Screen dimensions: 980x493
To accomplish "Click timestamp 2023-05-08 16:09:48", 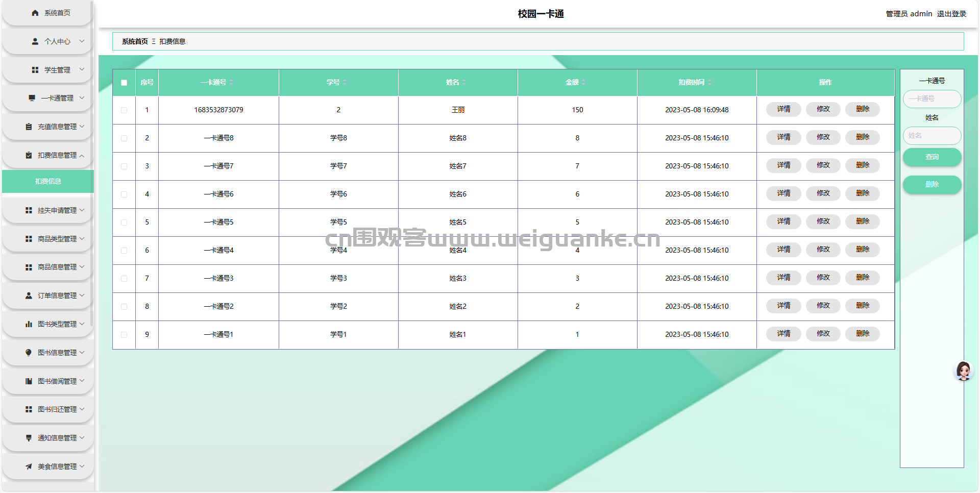I will (x=697, y=110).
